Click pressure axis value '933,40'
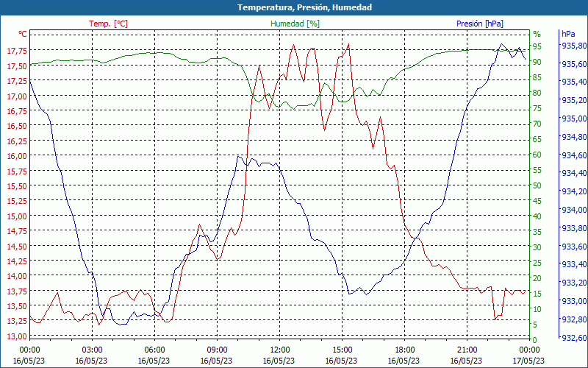This screenshot has height=368, width=588. (573, 264)
